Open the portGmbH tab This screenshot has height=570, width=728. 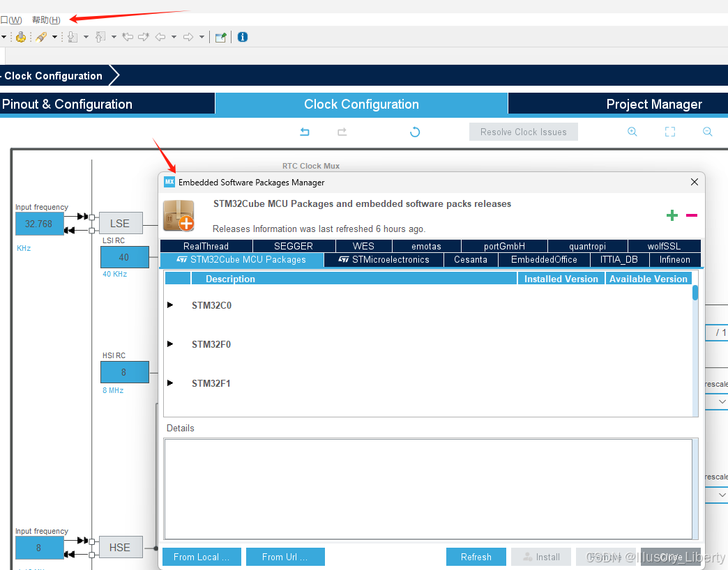pos(504,246)
